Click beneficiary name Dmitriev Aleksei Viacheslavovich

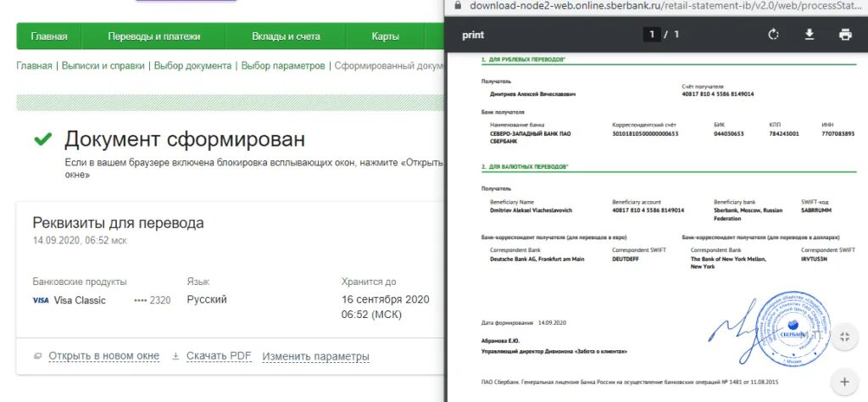click(x=531, y=210)
